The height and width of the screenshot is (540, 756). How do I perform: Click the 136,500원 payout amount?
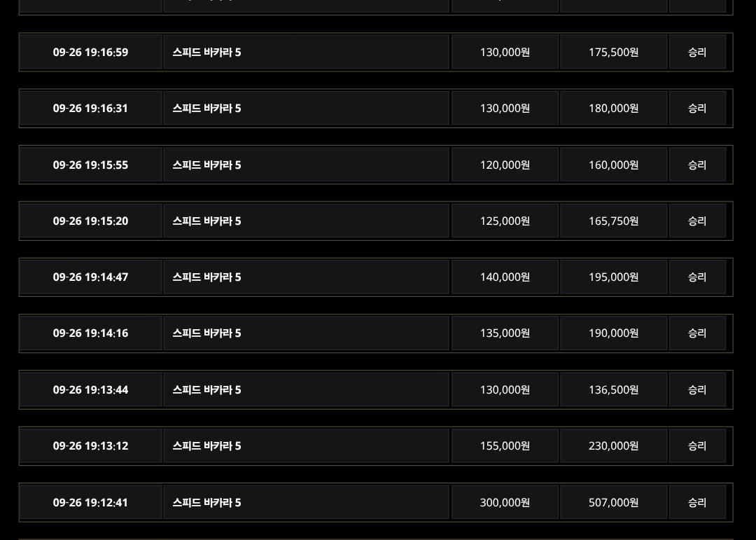(x=613, y=390)
